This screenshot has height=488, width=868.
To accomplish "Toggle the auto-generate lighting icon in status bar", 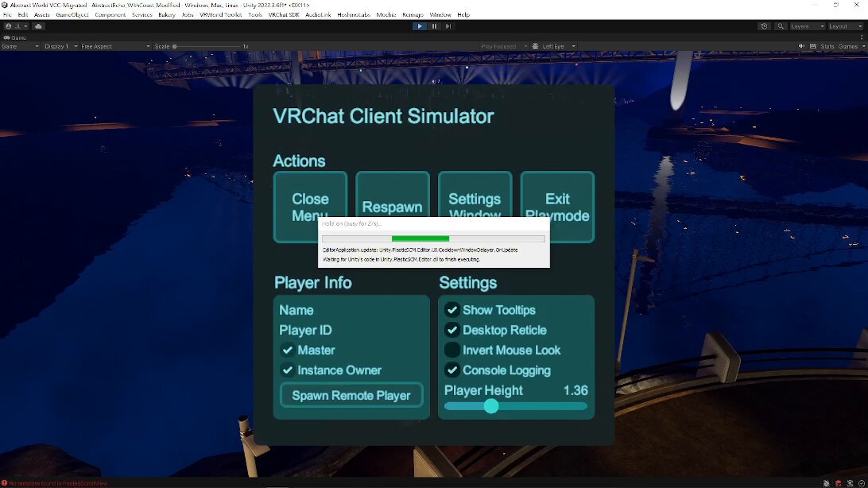I will 850,483.
